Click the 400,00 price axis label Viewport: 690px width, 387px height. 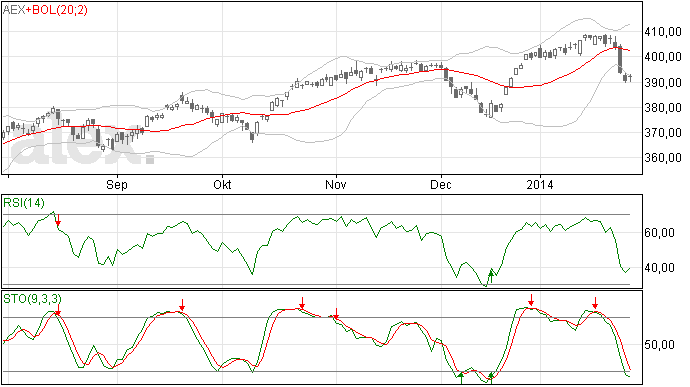663,57
